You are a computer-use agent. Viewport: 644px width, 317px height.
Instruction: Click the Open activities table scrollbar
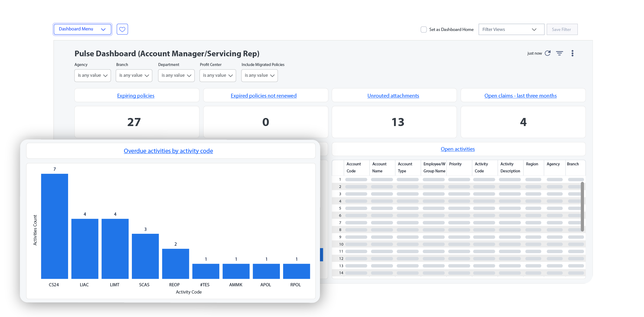pyautogui.click(x=582, y=207)
